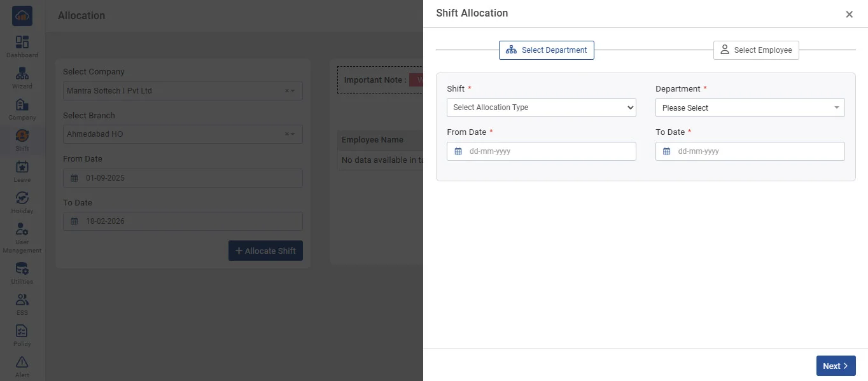The image size is (868, 381).
Task: Open the Dashboard sidebar icon
Action: [x=22, y=43]
